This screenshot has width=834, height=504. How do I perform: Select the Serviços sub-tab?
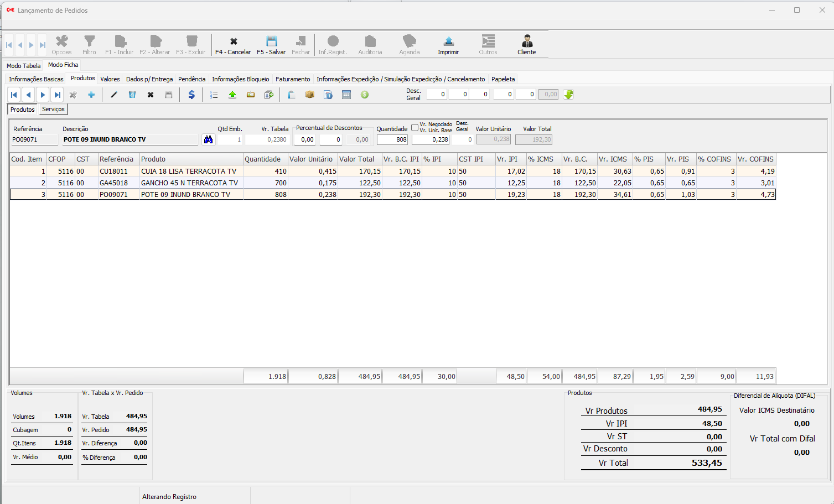pyautogui.click(x=53, y=110)
